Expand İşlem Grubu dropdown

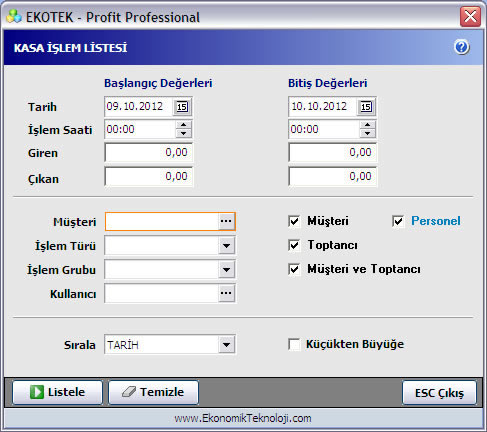(226, 269)
